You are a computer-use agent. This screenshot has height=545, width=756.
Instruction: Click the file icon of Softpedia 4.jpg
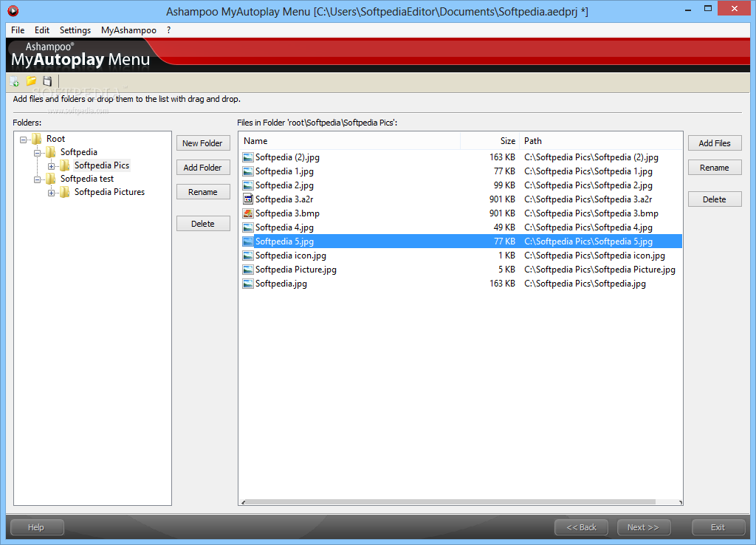248,227
